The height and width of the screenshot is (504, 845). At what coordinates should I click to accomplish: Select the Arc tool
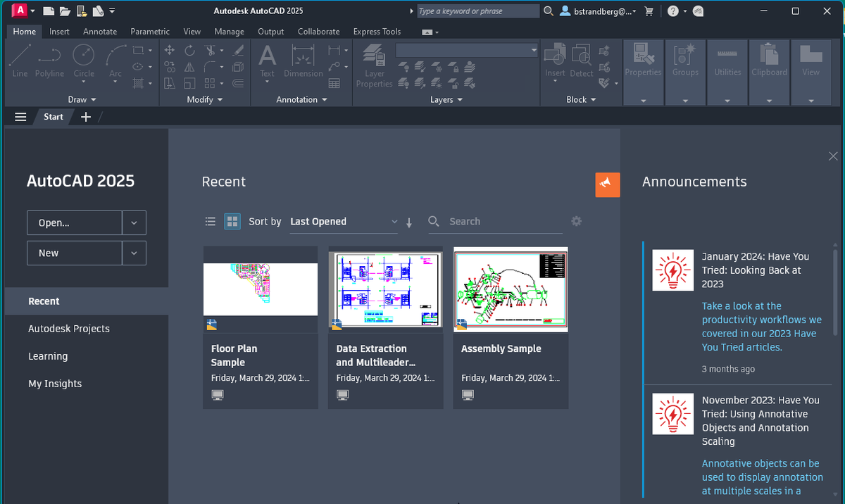(115, 60)
